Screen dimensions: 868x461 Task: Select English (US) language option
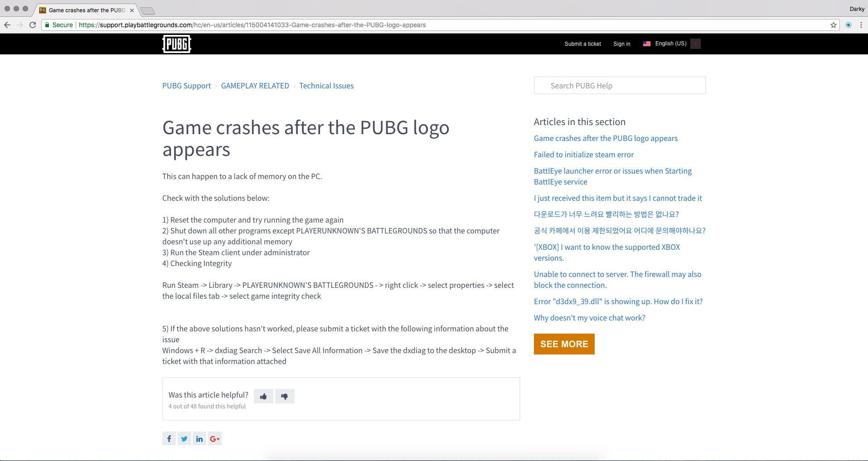pos(671,44)
